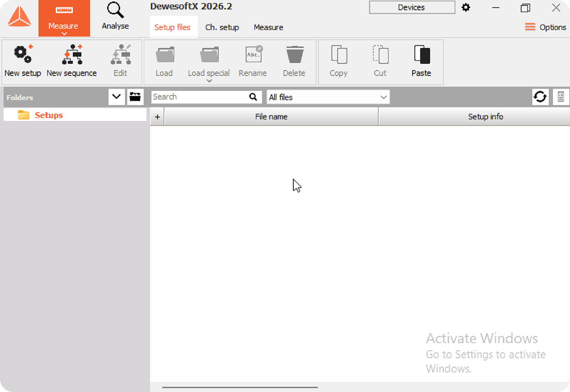Click the Dewesoft triangle logo
This screenshot has height=392, width=570.
click(19, 17)
